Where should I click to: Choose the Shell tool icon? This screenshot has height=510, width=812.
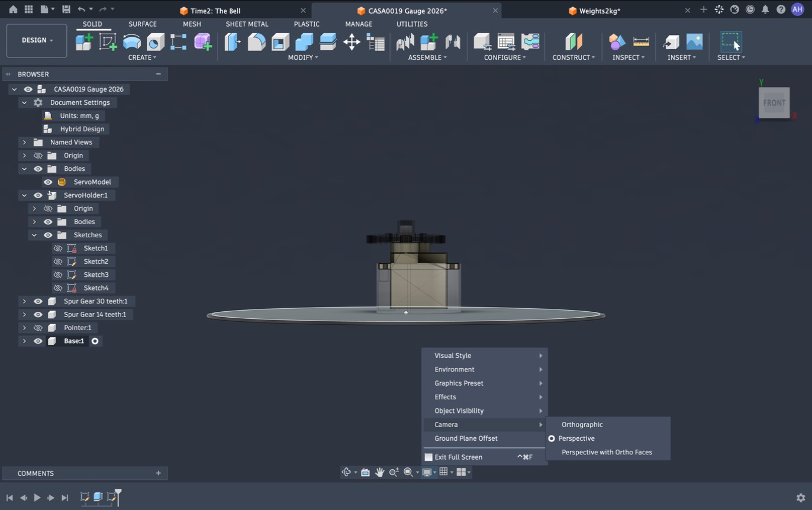tap(280, 41)
